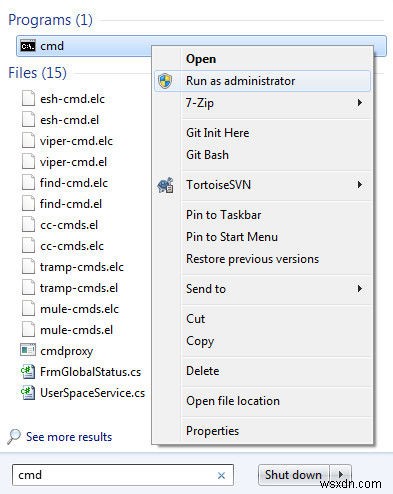This screenshot has height=494, width=393.
Task: Open the esh-cmd.elc file name
Action: pyautogui.click(x=72, y=99)
